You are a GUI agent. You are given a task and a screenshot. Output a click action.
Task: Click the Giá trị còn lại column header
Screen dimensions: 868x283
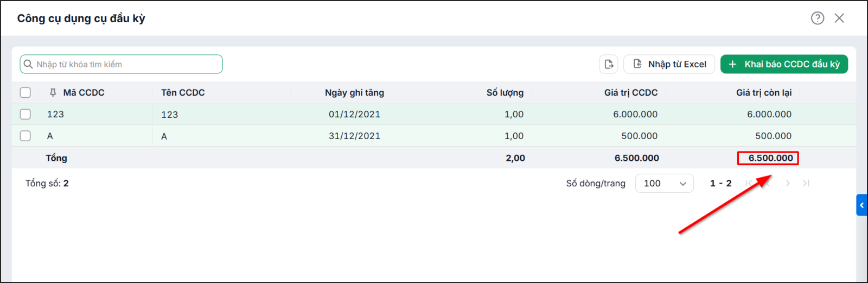(764, 93)
